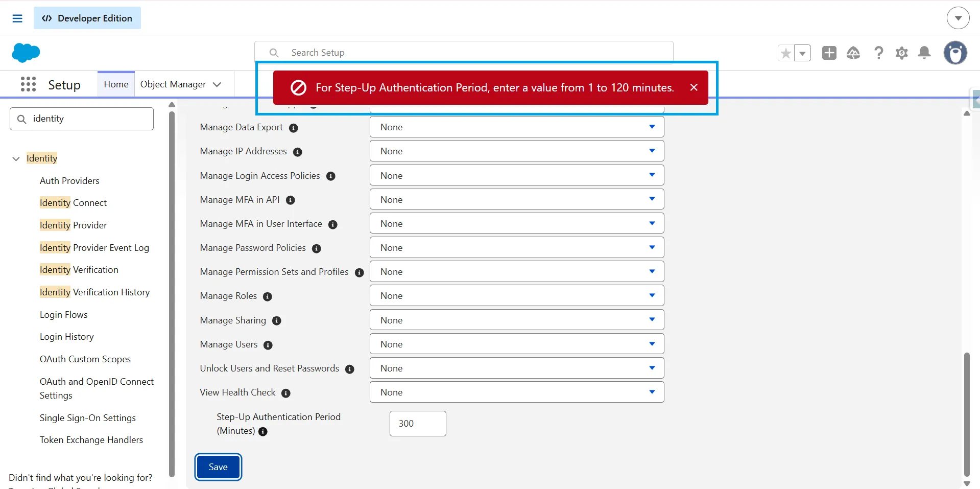The width and height of the screenshot is (980, 489).
Task: Click the Step-Up Authentication Period minutes field
Action: tap(418, 424)
